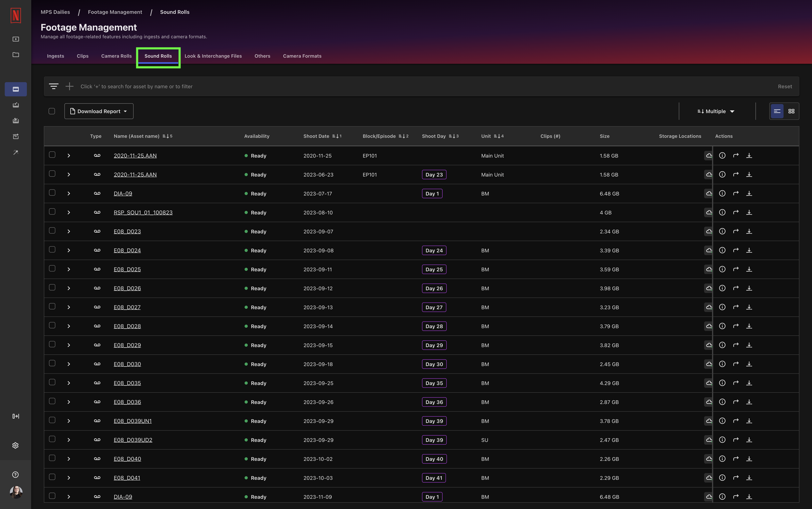Select the checkbox for E08_D025
Screen dimensions: 812x509
(x=52, y=269)
